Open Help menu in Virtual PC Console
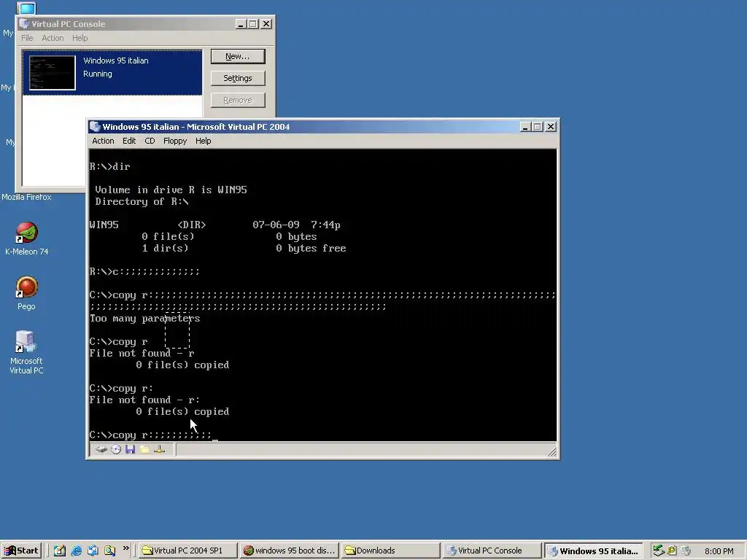The image size is (747, 560). pos(80,38)
